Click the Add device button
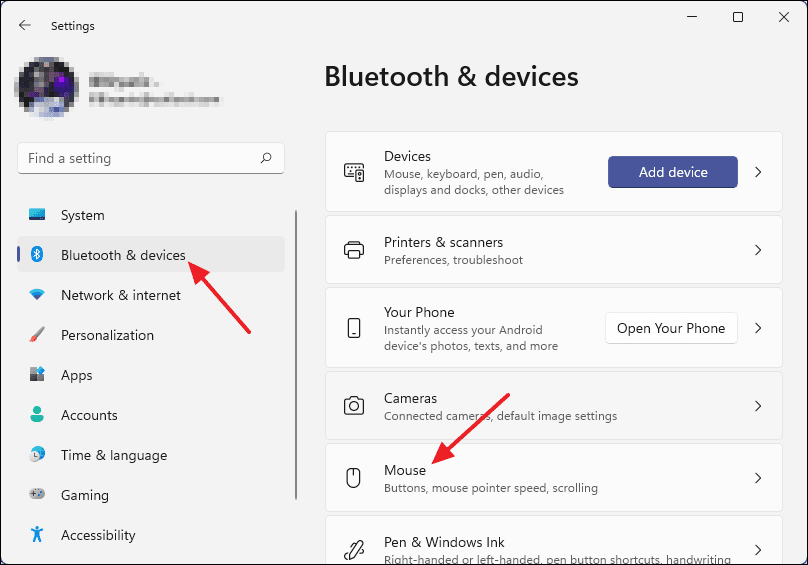 672,172
